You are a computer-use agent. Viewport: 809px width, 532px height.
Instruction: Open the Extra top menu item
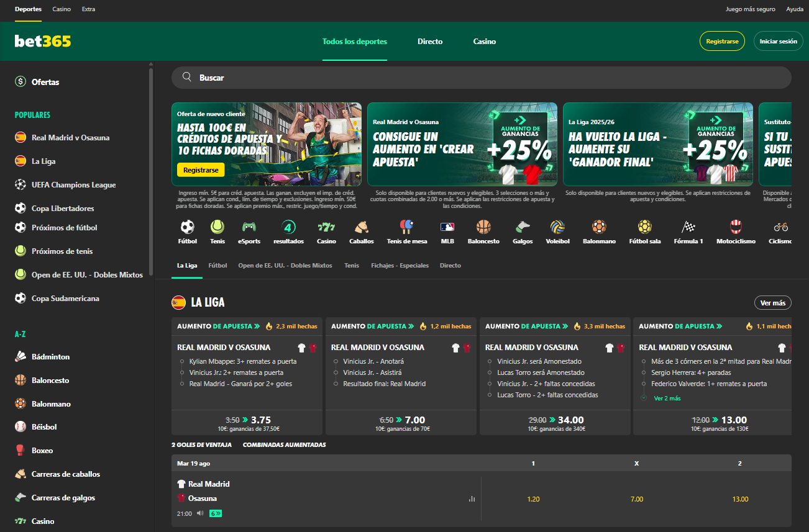(x=88, y=9)
